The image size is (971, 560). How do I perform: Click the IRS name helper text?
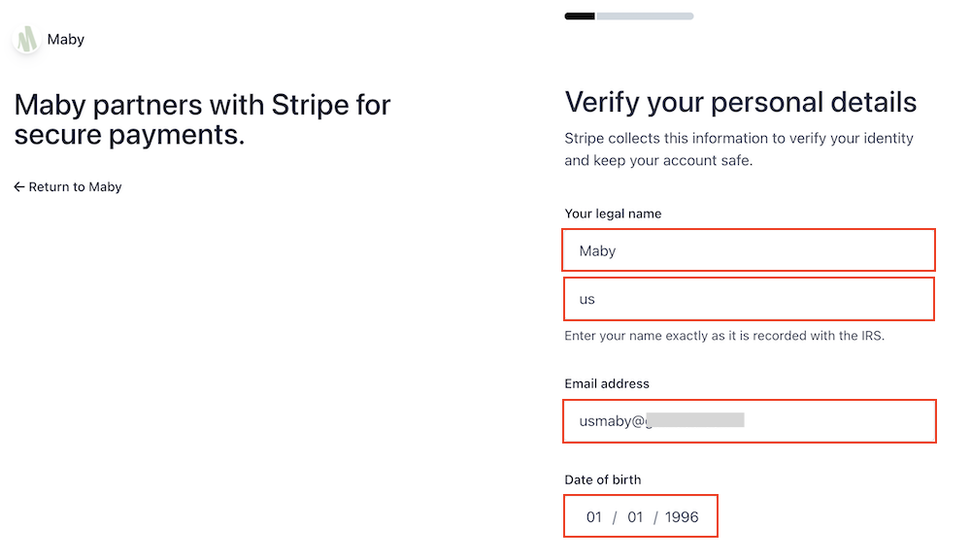click(x=724, y=336)
